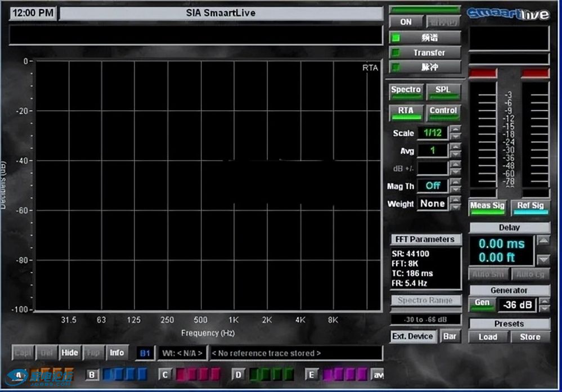Step Mag Th value up

[455, 182]
